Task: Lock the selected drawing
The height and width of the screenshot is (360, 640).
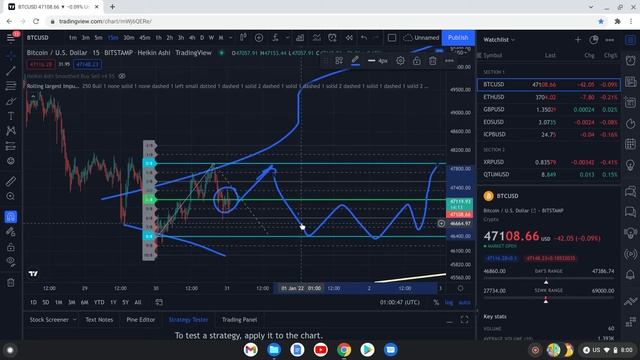Action: click(416, 60)
